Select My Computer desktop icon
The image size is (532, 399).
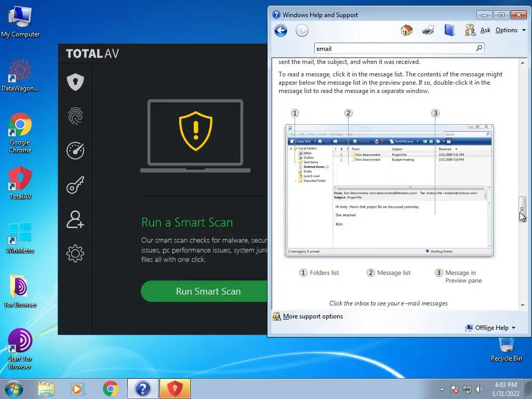tap(20, 21)
